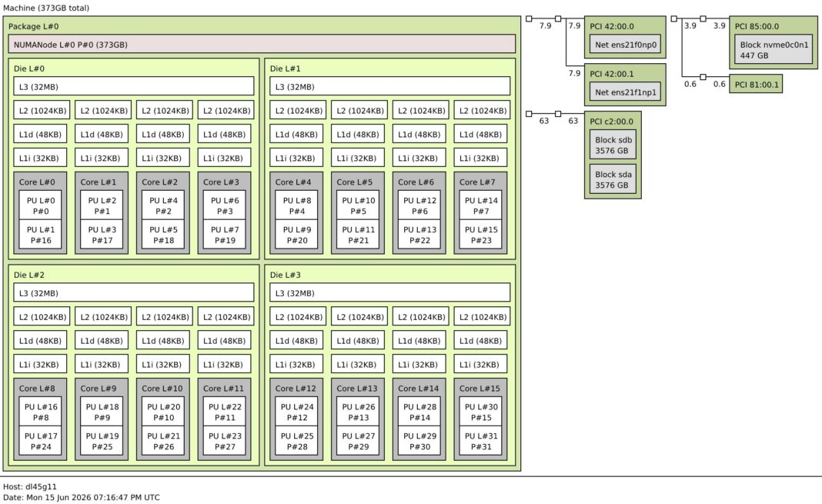
Task: Select the "Die L#3" label
Action: point(286,275)
